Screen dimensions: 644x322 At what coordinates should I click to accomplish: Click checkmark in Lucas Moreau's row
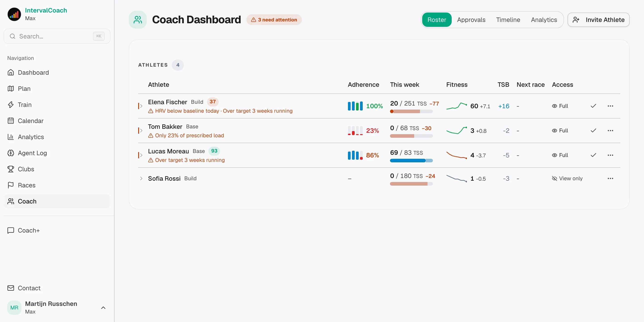coord(593,155)
